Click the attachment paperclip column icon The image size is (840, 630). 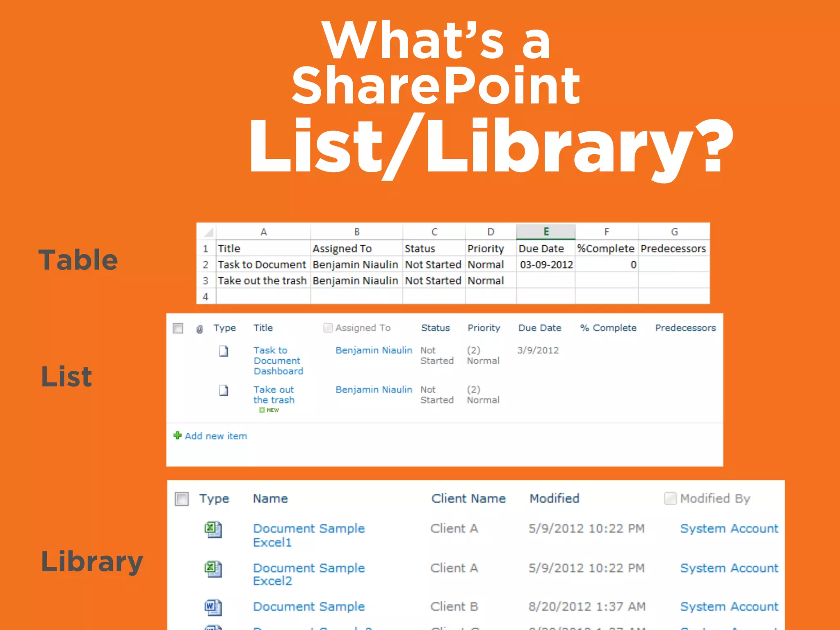[x=199, y=329]
